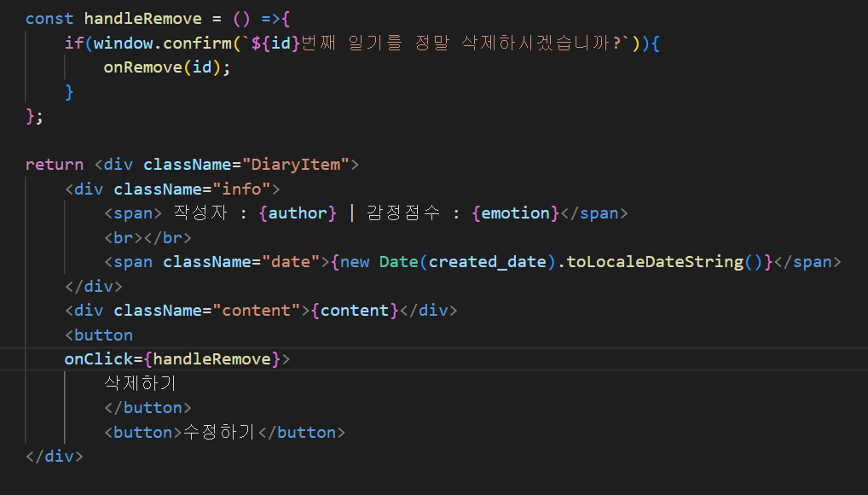Click the {emotion} expression
This screenshot has width=868, height=495.
tap(516, 213)
